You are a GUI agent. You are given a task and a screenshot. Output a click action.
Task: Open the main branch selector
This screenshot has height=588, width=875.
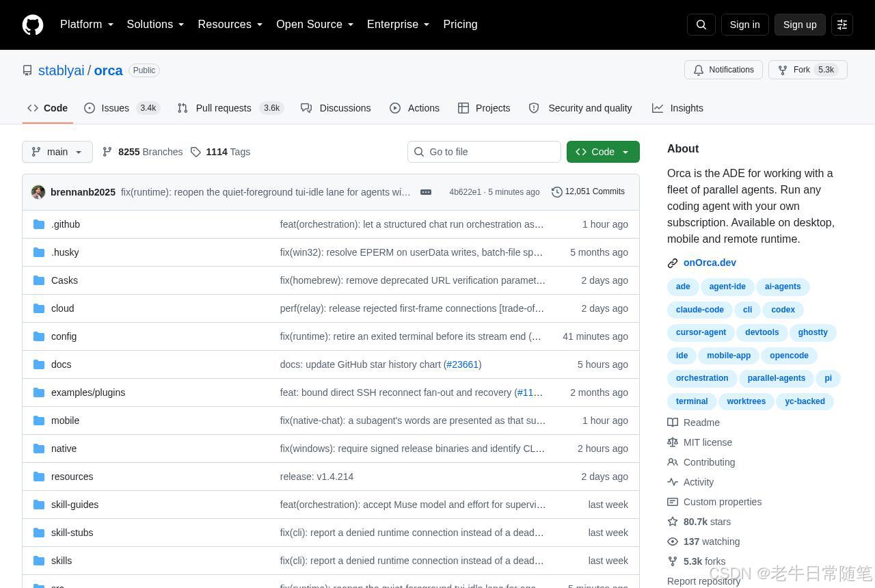57,152
